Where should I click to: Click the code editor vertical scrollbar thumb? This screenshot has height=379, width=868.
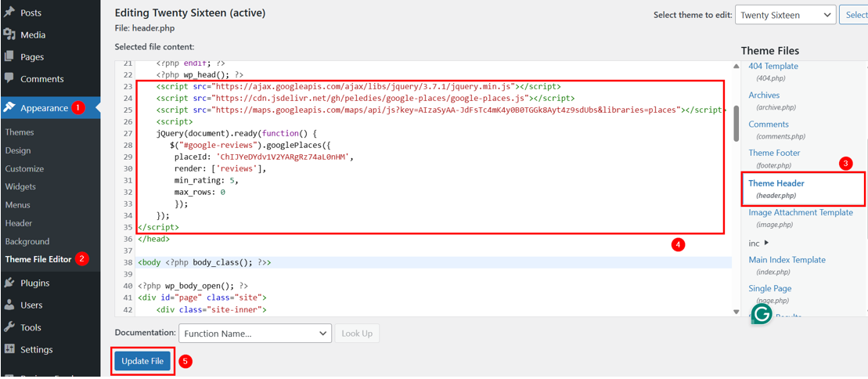pos(736,124)
